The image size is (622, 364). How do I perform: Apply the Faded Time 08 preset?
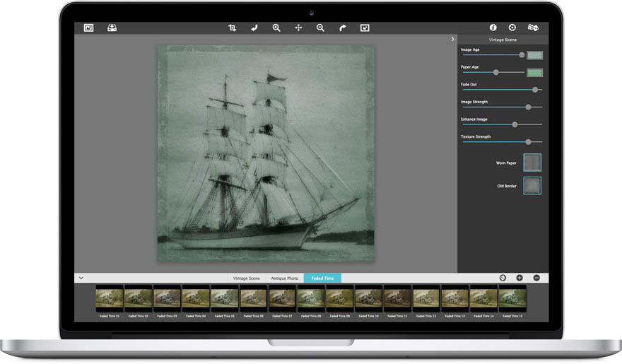coord(310,299)
